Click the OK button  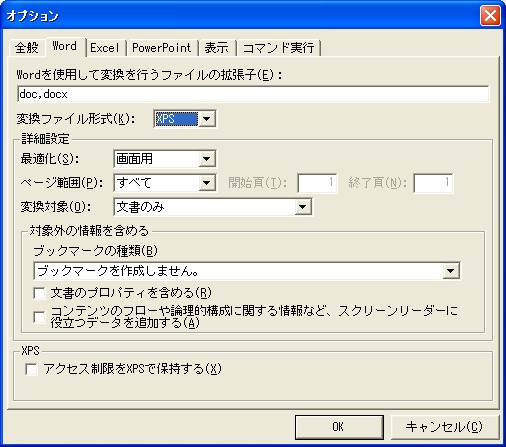click(x=339, y=427)
